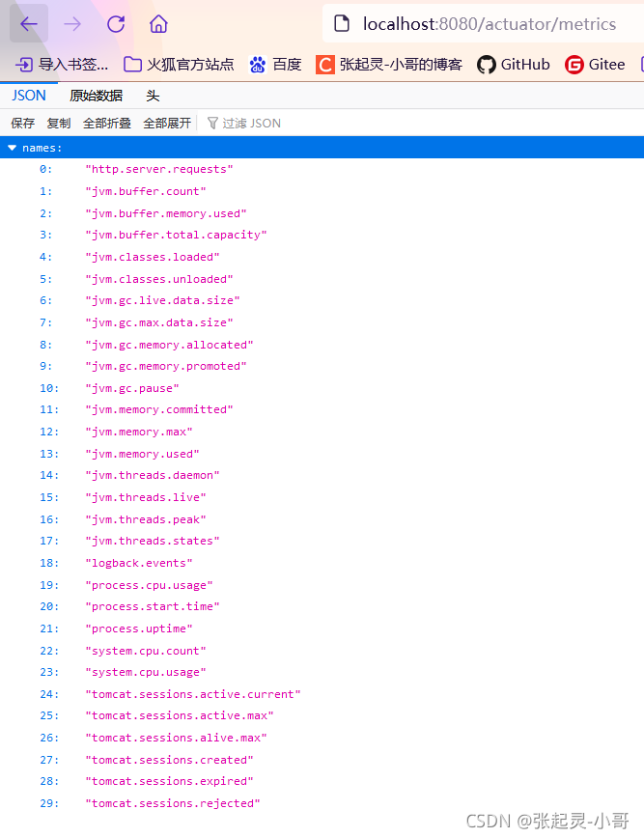Click the value "process.cpu.usage"
Image resolution: width=644 pixels, height=838 pixels.
(149, 585)
